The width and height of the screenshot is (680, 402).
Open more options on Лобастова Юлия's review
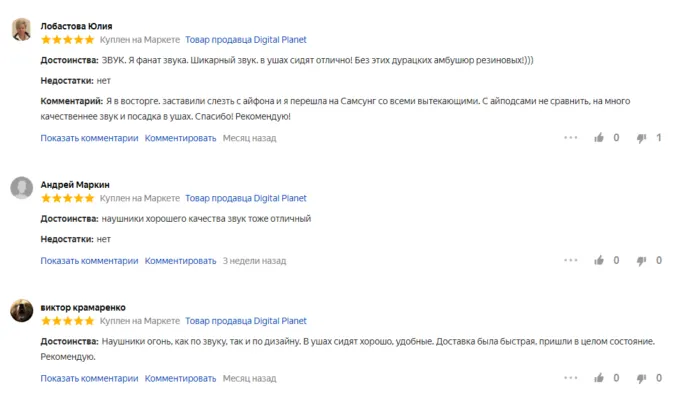[571, 138]
